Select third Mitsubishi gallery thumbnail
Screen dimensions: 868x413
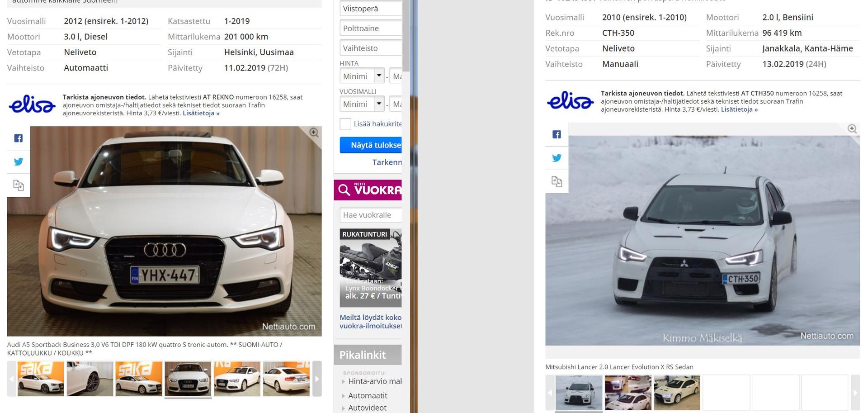coord(677,392)
